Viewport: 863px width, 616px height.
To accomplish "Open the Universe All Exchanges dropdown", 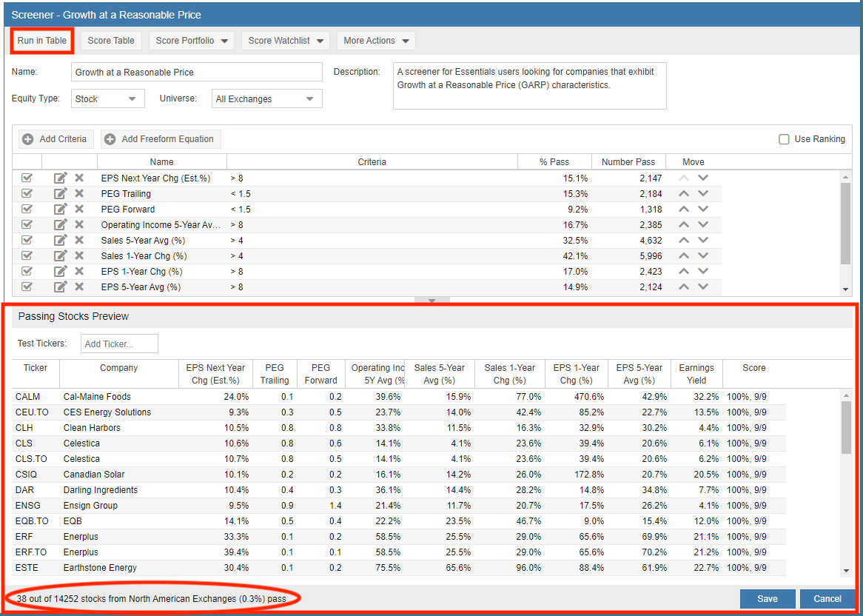I will 267,99.
